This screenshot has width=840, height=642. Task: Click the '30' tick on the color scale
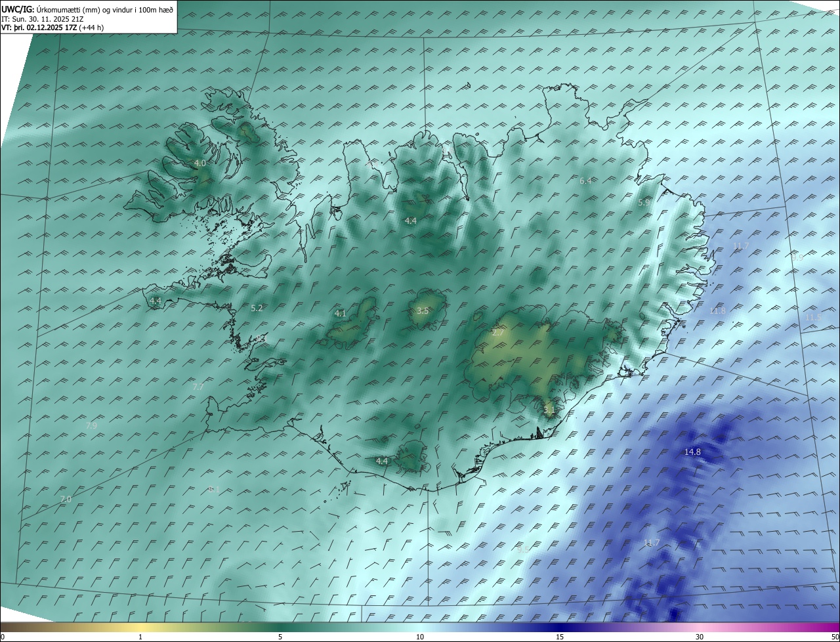coord(700,637)
